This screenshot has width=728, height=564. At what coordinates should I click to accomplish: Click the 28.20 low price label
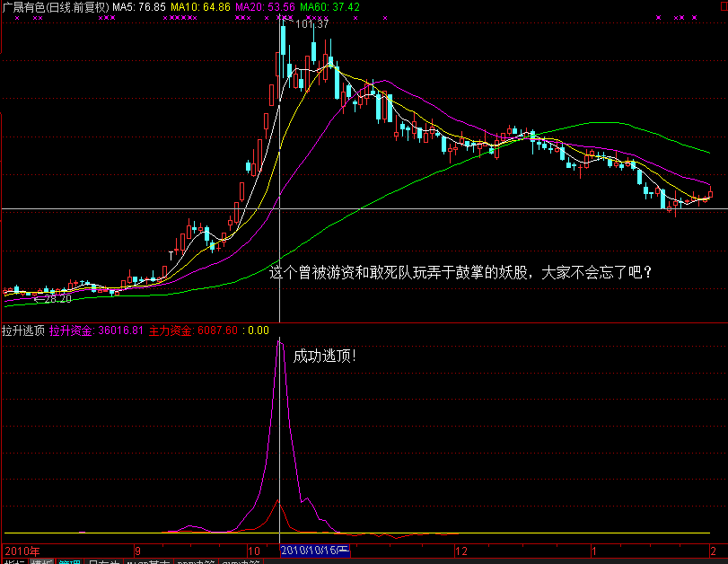pos(57,299)
